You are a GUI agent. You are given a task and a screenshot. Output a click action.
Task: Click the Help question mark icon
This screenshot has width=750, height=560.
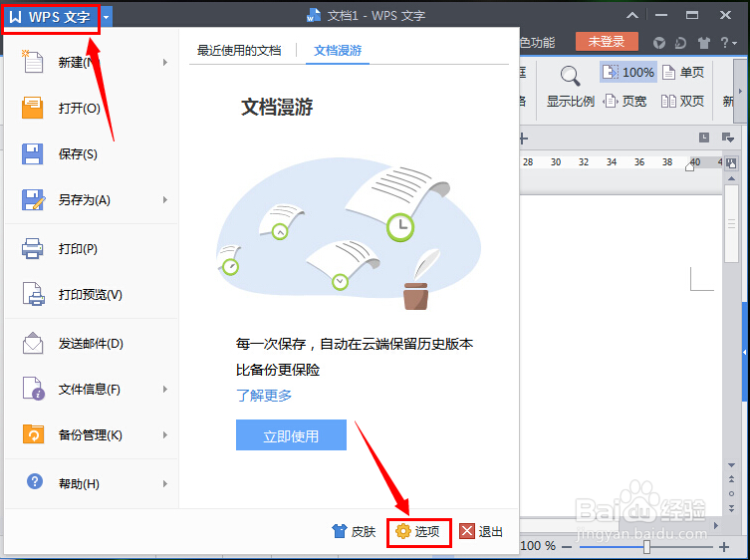coord(35,481)
